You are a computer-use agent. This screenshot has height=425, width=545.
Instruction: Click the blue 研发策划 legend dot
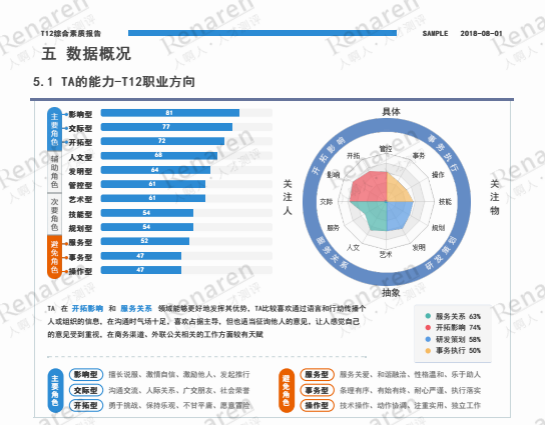click(428, 339)
